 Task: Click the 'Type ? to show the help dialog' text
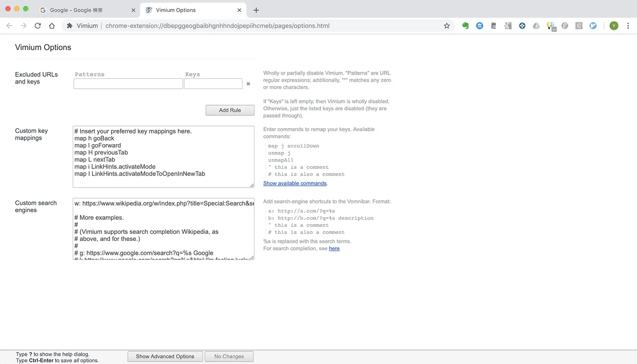click(53, 354)
